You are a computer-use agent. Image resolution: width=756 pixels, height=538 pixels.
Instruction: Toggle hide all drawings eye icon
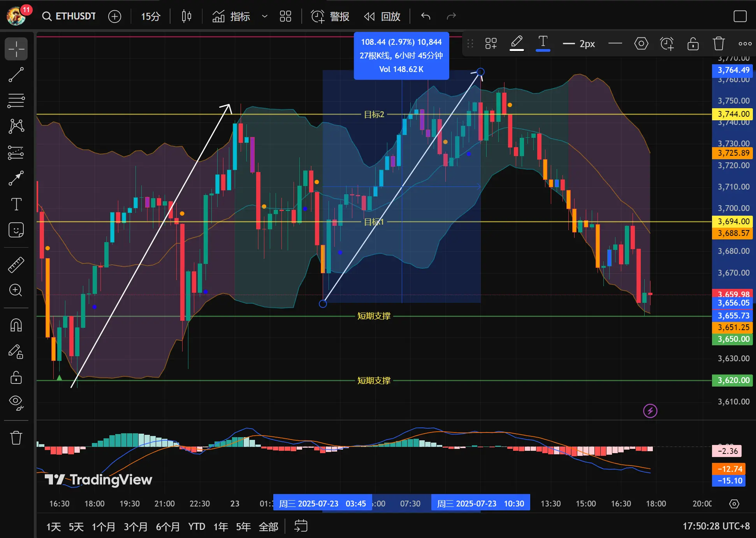[16, 403]
